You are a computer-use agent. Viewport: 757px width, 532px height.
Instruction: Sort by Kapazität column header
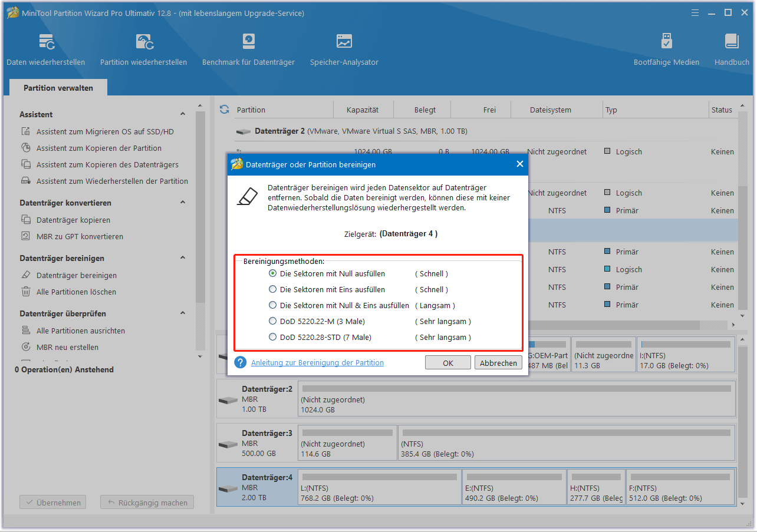click(363, 110)
